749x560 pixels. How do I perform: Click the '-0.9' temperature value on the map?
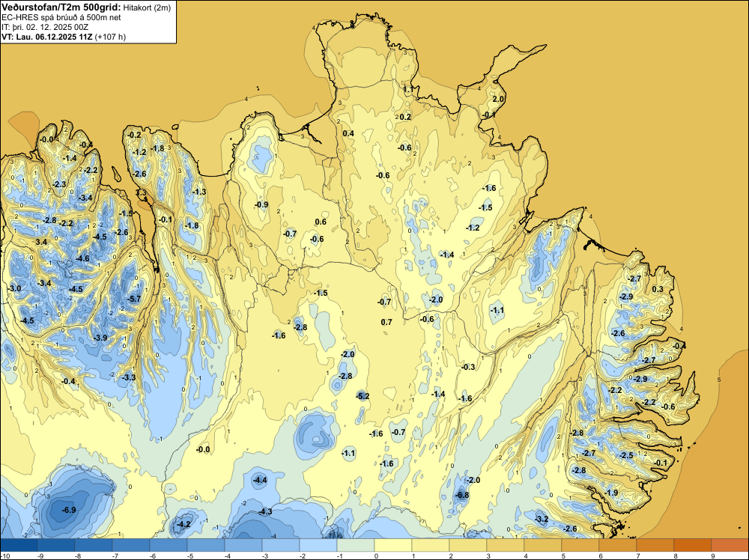[x=261, y=204]
